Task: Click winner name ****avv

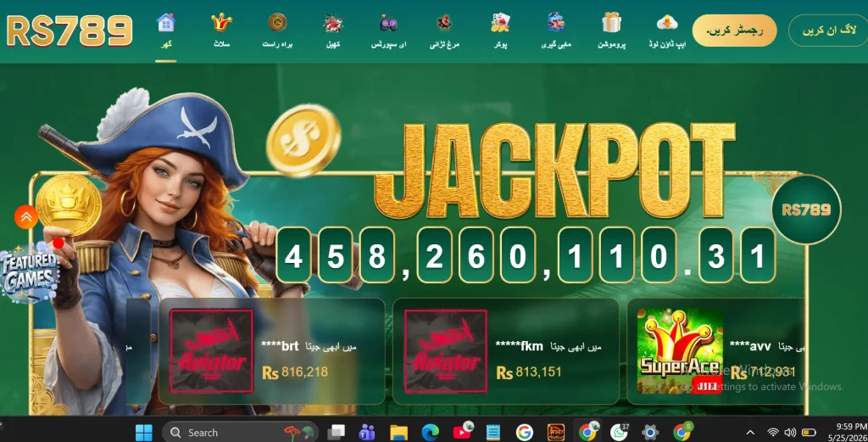Action: click(750, 346)
